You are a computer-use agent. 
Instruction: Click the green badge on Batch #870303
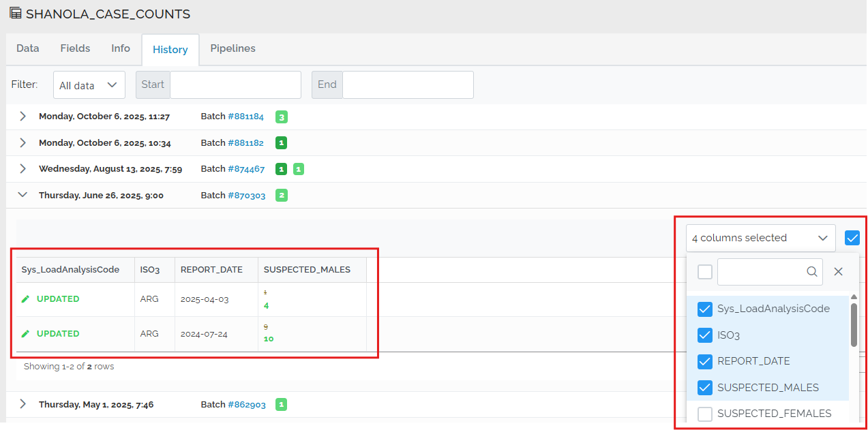[x=282, y=195]
